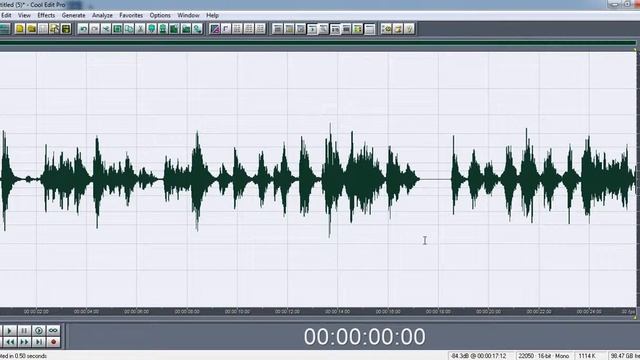Switch to multitrack view toolbar button
This screenshot has height=360, width=640.
coord(4,29)
